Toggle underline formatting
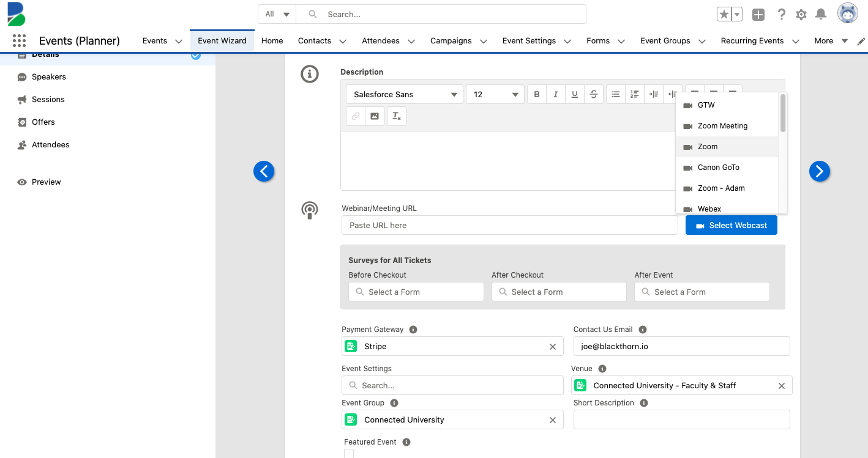Viewport: 868px width, 458px height. pos(575,94)
